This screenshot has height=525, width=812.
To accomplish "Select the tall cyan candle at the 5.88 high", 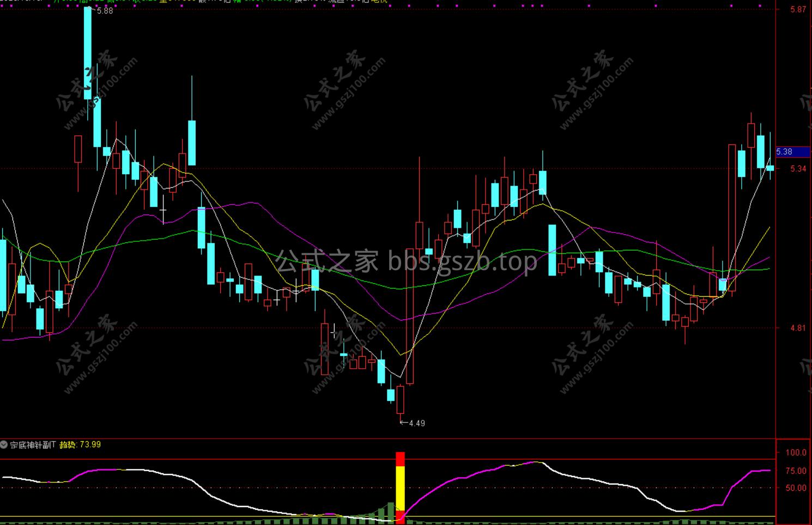I will [x=88, y=53].
